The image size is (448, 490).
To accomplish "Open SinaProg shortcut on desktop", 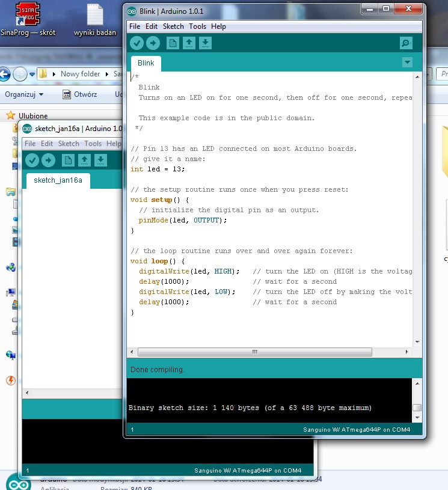I will (x=28, y=19).
